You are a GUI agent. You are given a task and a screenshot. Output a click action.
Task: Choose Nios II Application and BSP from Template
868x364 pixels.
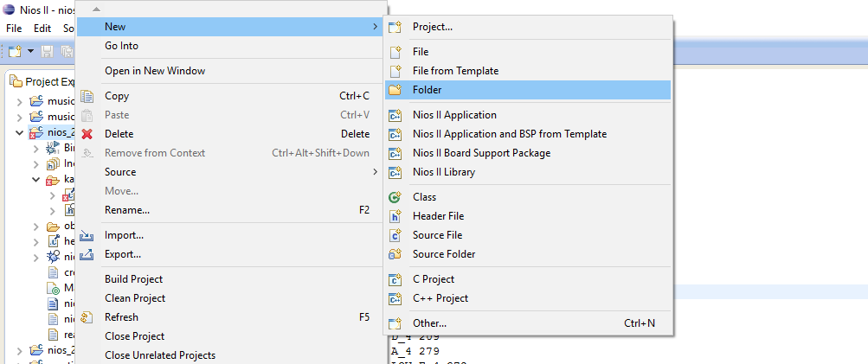528,134
